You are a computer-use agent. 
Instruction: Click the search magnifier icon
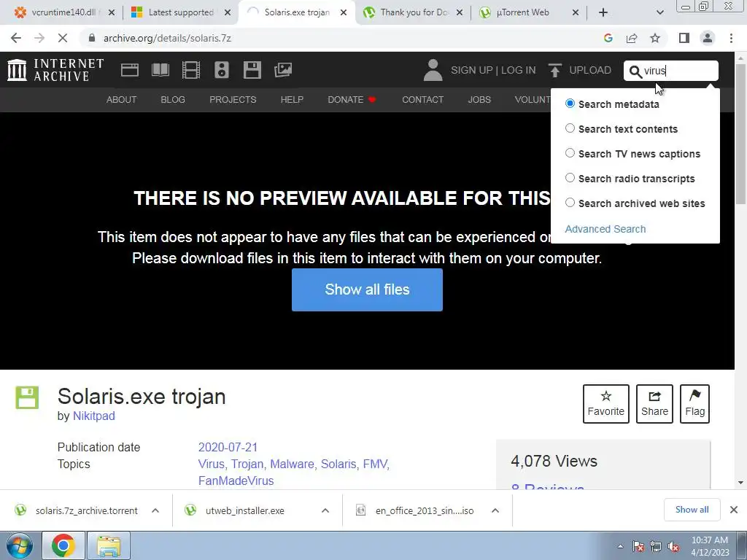point(635,71)
